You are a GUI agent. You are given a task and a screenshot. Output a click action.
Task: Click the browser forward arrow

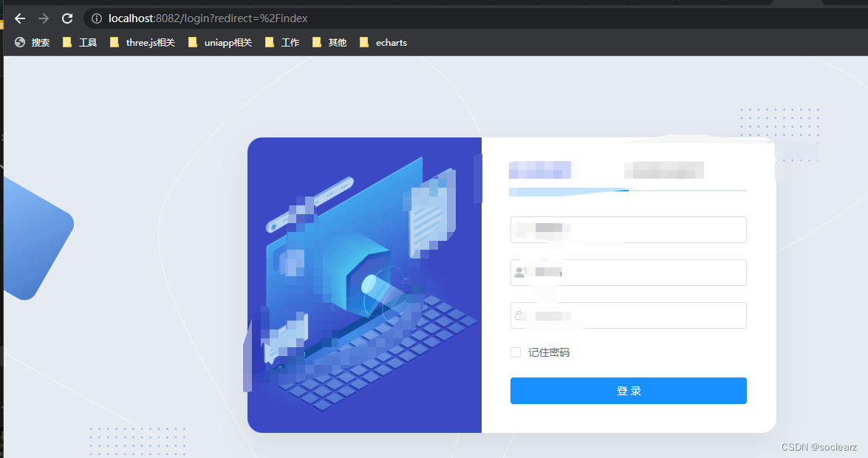43,18
